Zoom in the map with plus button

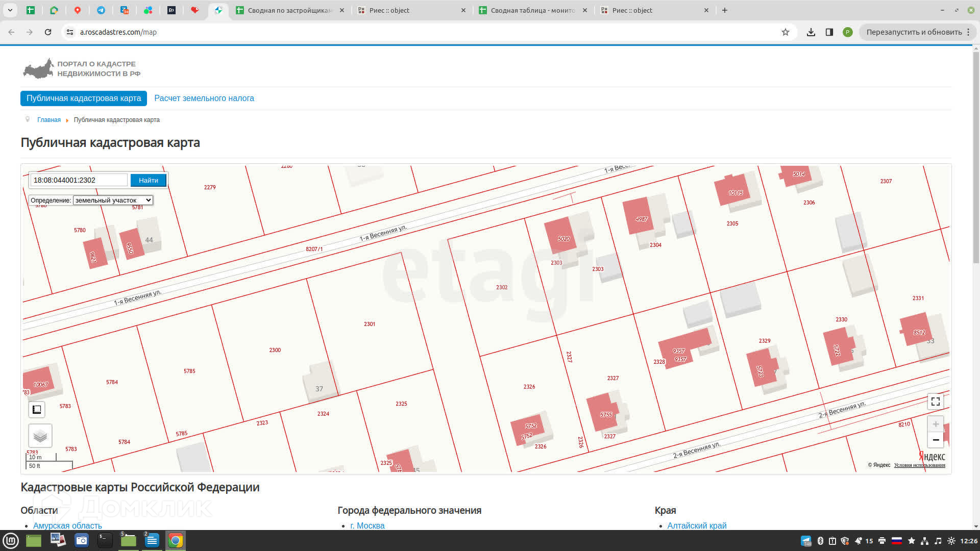(x=935, y=424)
